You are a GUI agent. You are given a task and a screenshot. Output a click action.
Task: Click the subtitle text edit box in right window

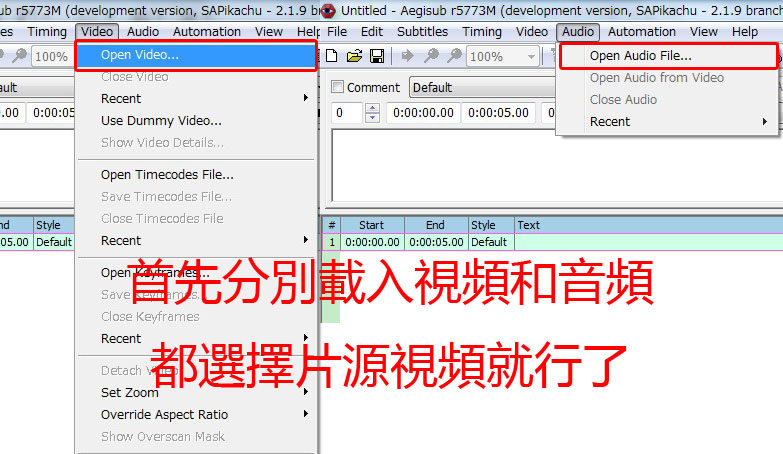pos(557,166)
